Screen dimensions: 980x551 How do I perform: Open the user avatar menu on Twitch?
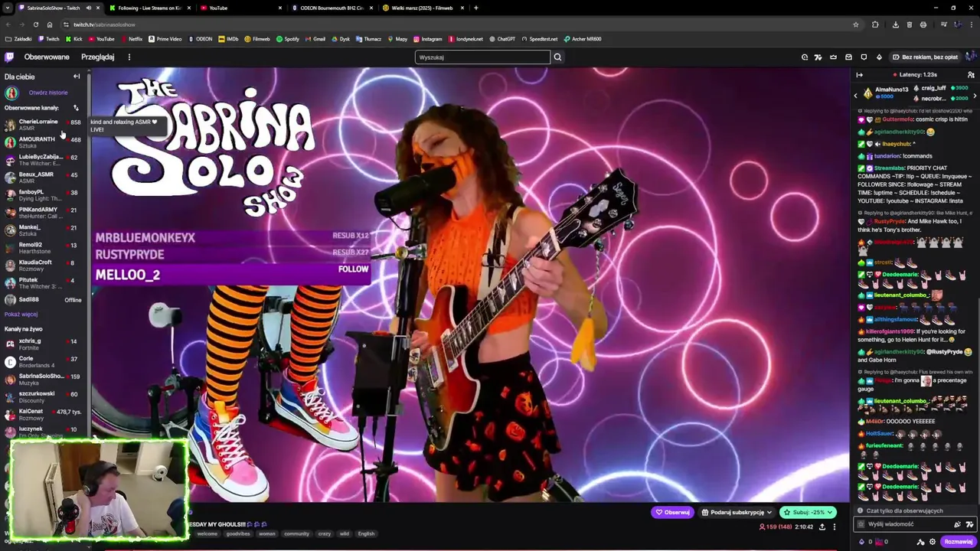click(971, 57)
